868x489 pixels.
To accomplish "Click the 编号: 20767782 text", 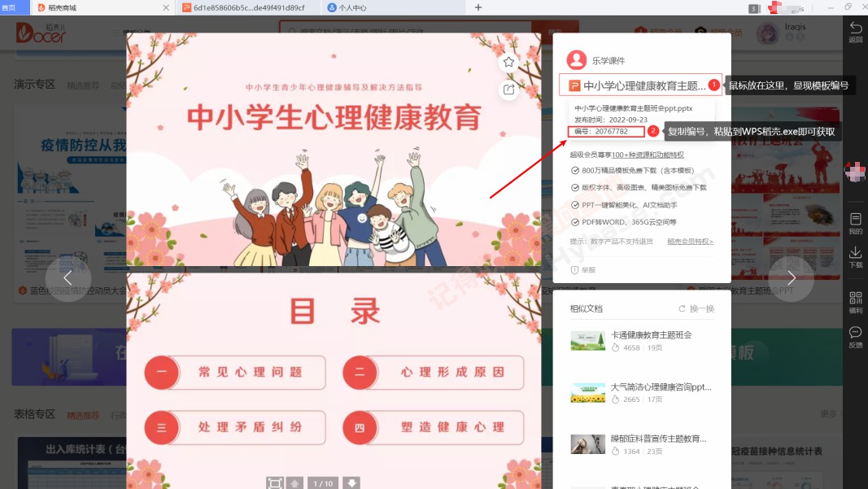I will tap(601, 132).
